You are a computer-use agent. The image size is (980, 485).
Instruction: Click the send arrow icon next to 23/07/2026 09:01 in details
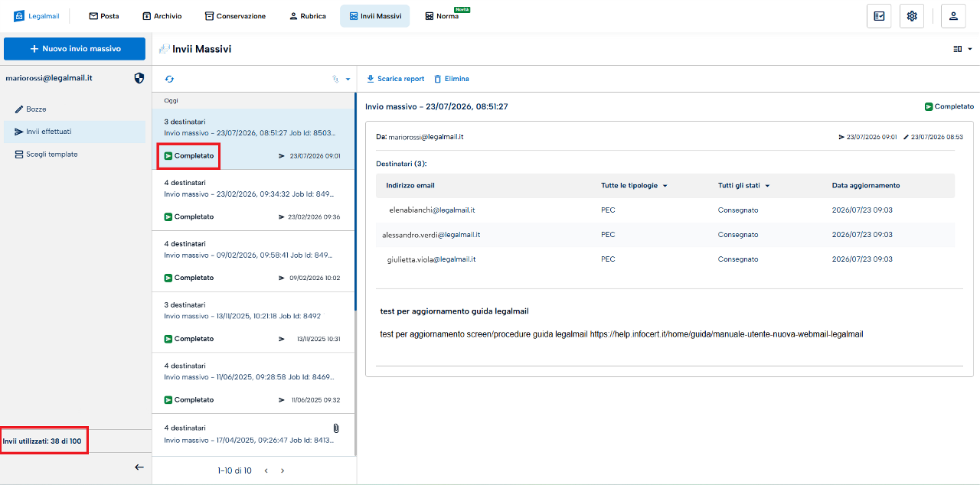842,137
